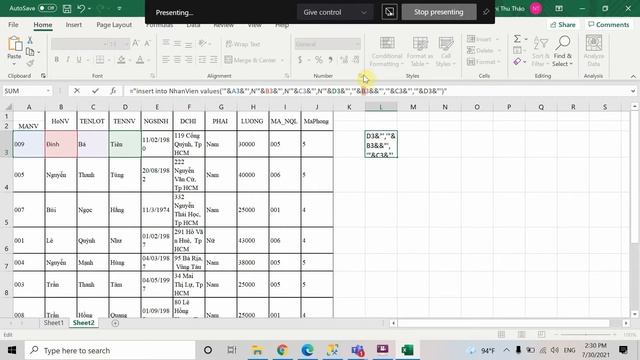Click the Save icon in title bar
Viewport: 640px width, 360px height.
67,8
